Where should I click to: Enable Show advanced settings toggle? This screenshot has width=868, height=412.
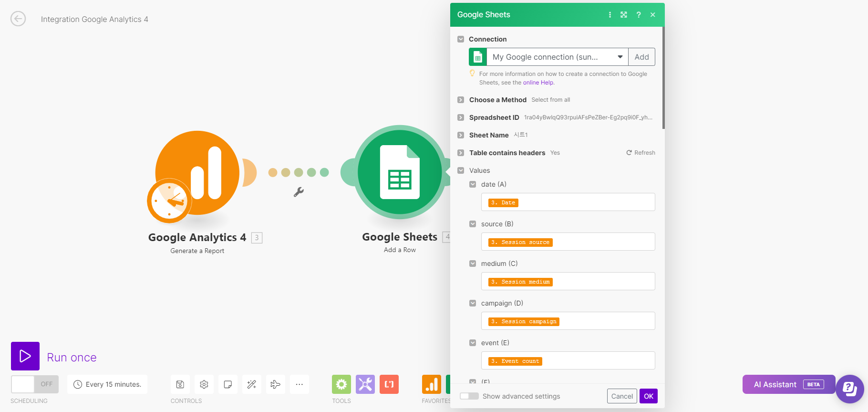[469, 396]
